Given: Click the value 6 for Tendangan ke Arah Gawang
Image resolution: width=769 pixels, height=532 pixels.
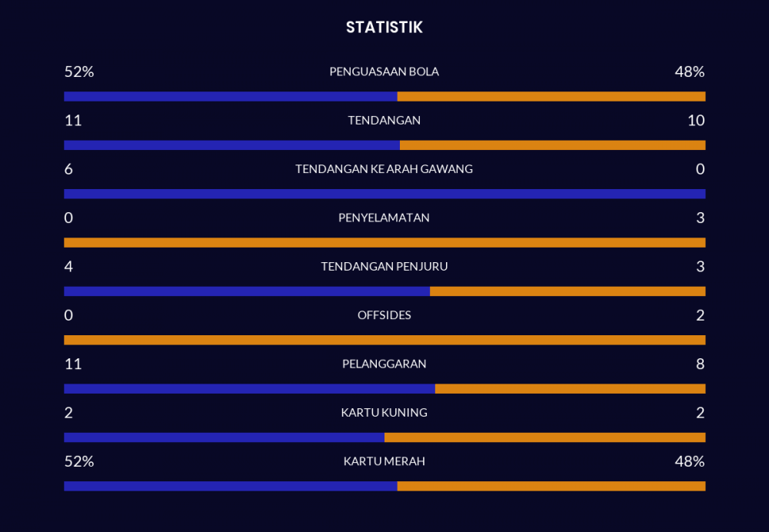Looking at the screenshot, I should click(68, 169).
